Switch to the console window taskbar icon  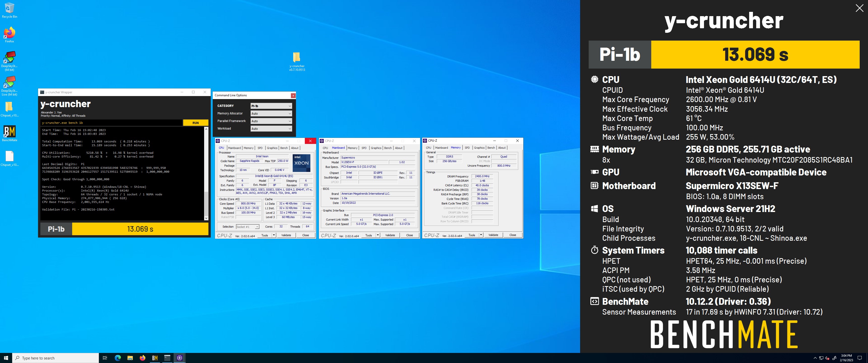168,358
